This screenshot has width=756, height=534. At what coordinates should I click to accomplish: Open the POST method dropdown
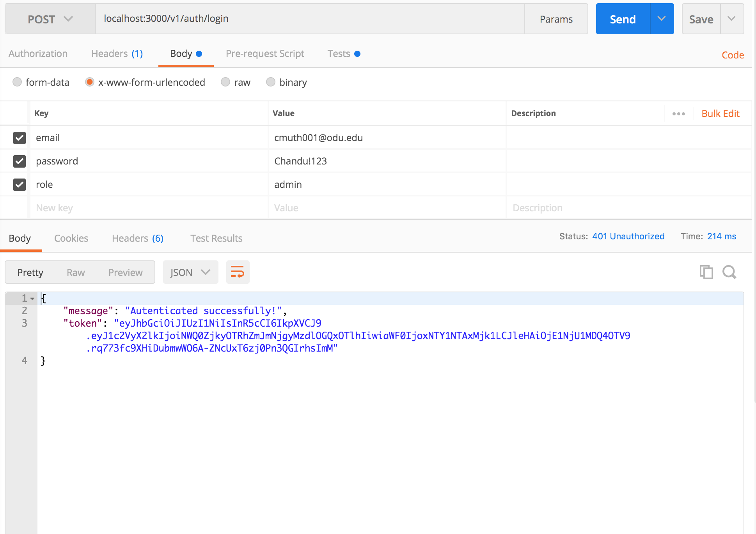click(x=50, y=19)
